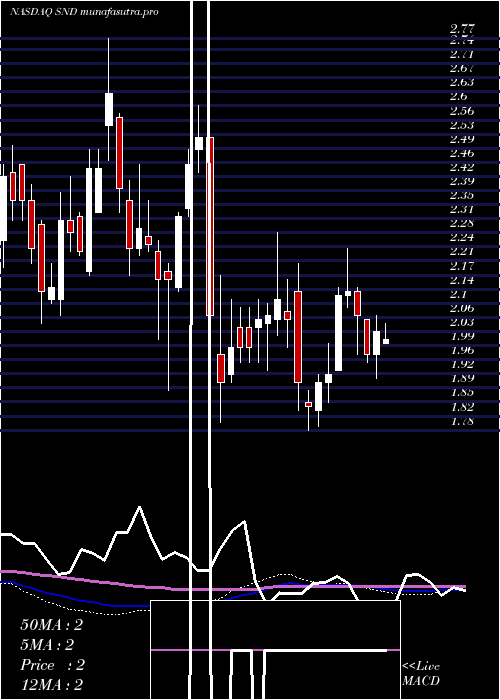
Task: Click the 1.82 price axis label
Action: point(462,408)
